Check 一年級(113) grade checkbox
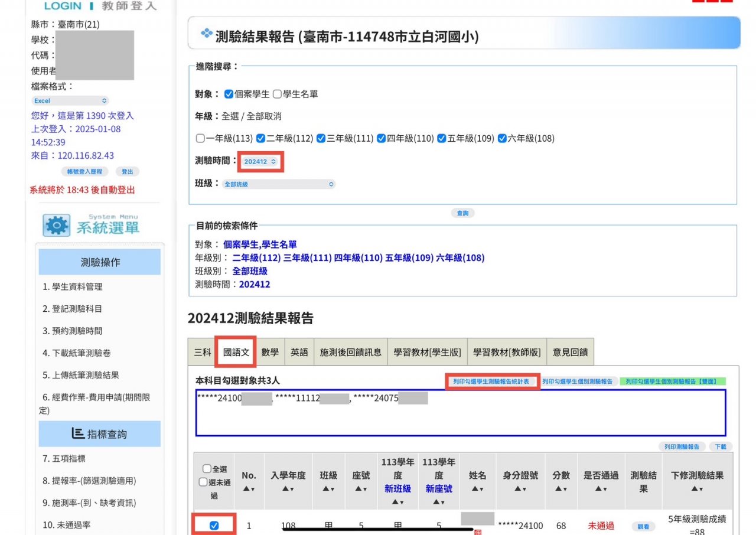The width and height of the screenshot is (756, 535). pos(201,138)
